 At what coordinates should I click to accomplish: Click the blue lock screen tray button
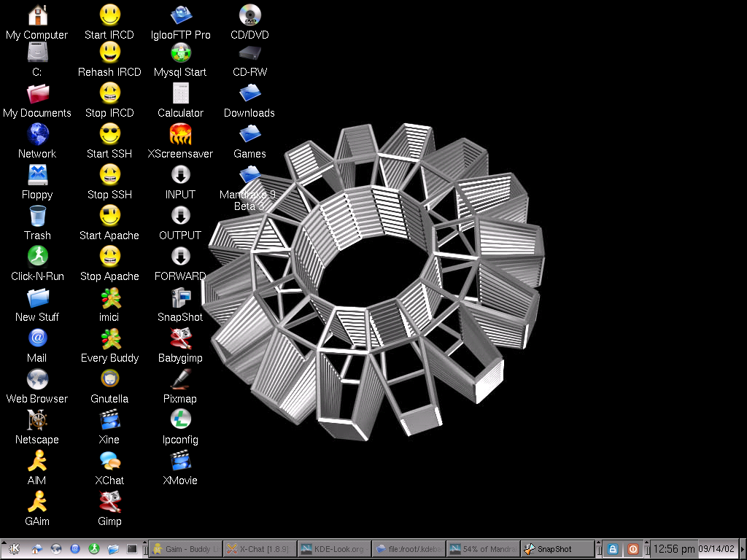613,549
